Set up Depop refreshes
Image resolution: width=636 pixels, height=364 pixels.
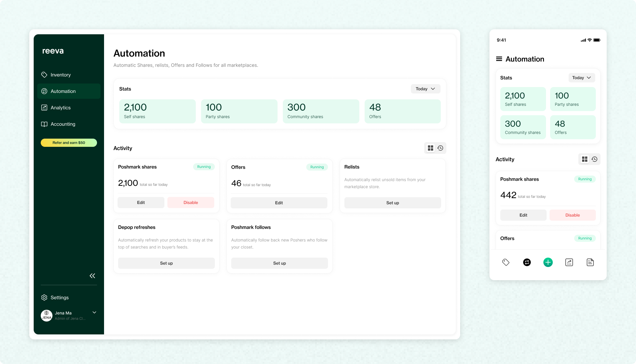coord(166,263)
